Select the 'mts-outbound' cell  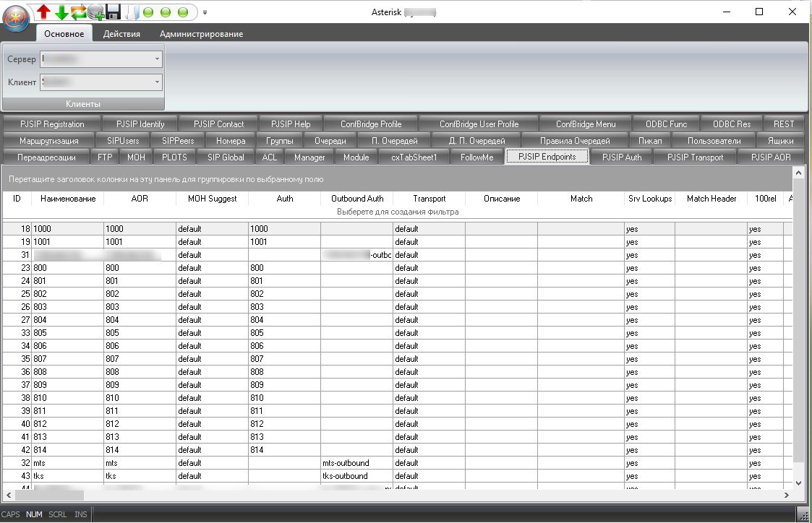[356, 463]
